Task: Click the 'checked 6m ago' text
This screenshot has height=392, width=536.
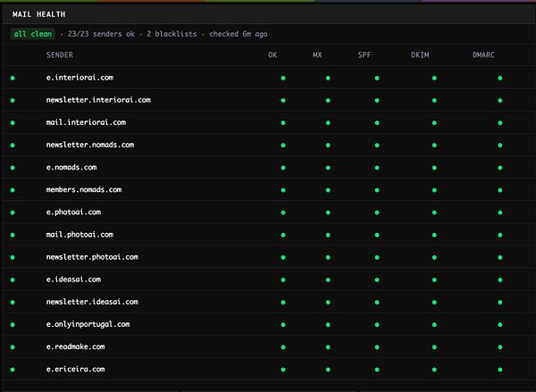Action: pos(239,34)
